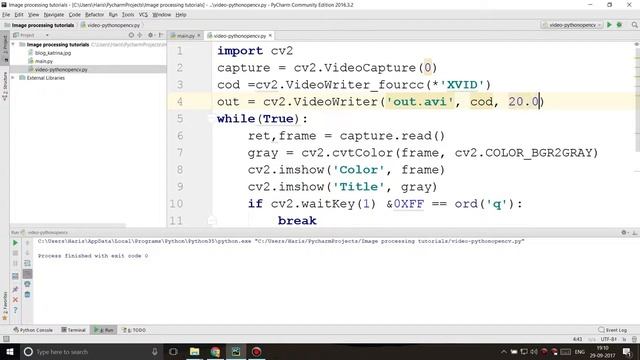Viewport: 640px width, 360px height.
Task: Rerun the script in the Run panel
Action: click(15, 243)
